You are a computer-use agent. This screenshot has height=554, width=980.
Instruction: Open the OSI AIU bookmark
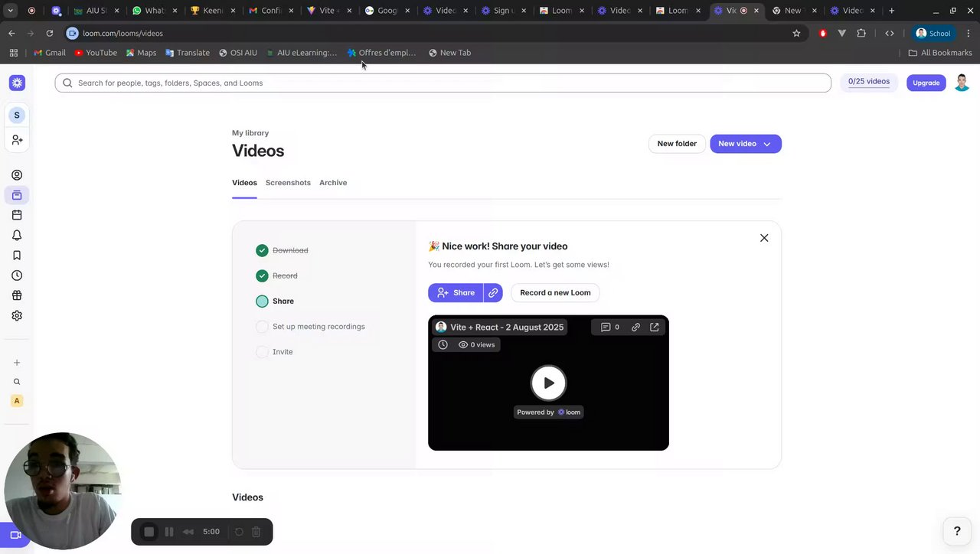coord(238,53)
